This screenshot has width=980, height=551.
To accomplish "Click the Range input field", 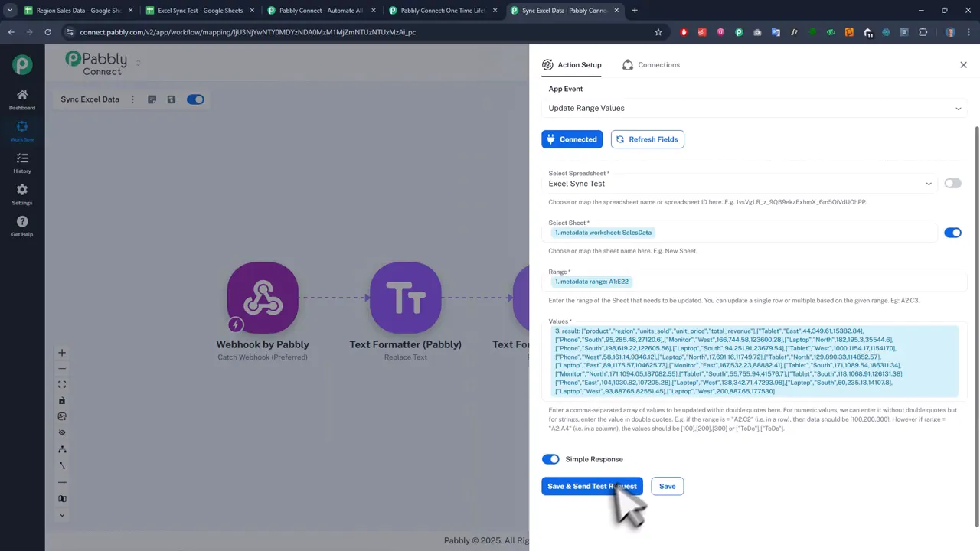I will (796, 282).
